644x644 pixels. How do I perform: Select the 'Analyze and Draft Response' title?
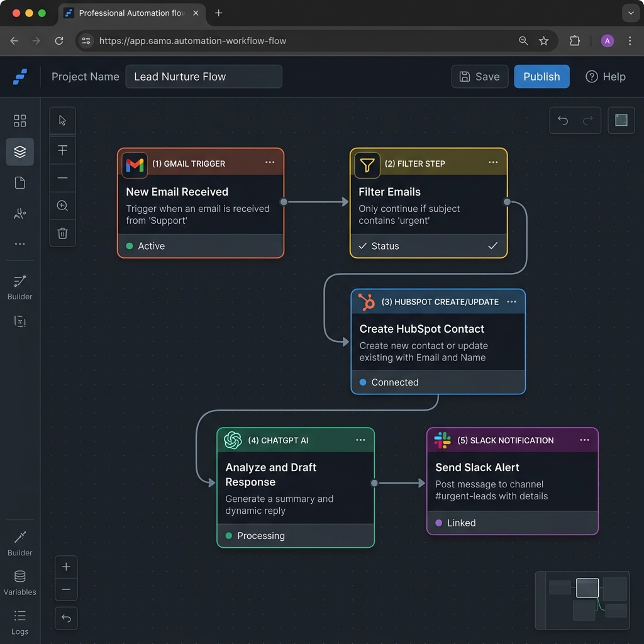coord(271,474)
